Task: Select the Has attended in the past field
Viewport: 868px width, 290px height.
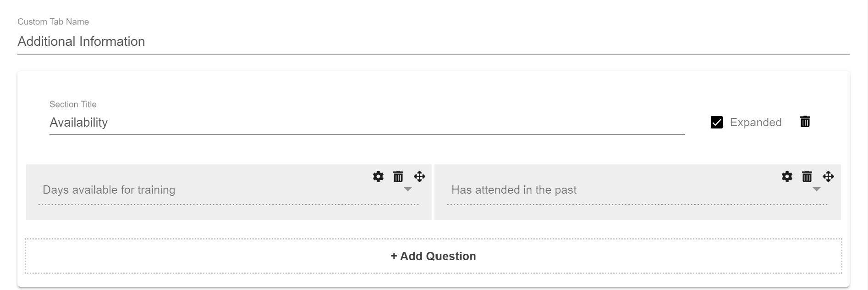Action: click(x=637, y=192)
